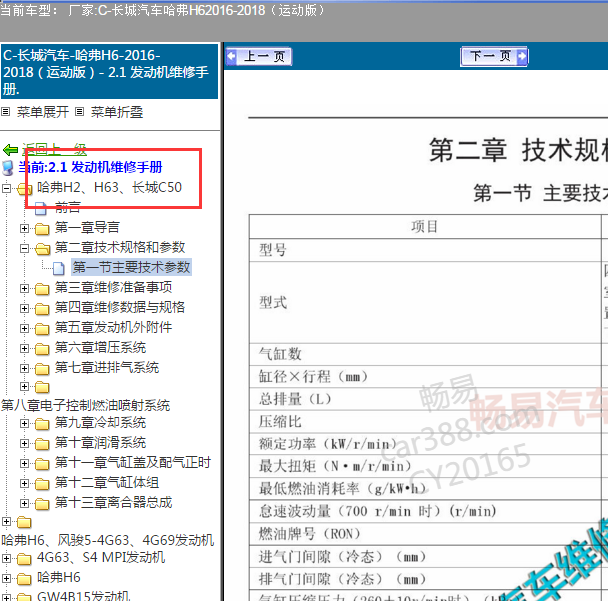This screenshot has height=601, width=608.
Task: Expand the 第十一章气缸盖及配气正时 node
Action: [x=24, y=464]
